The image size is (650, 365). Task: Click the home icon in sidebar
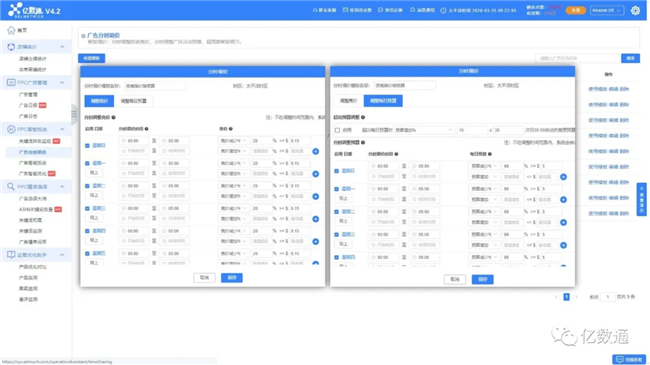tap(11, 30)
